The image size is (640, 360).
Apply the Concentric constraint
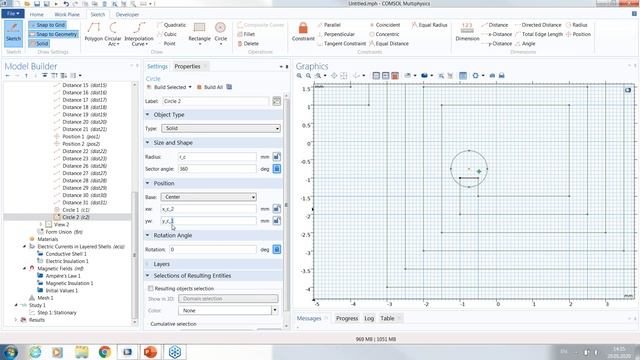pyautogui.click(x=384, y=34)
